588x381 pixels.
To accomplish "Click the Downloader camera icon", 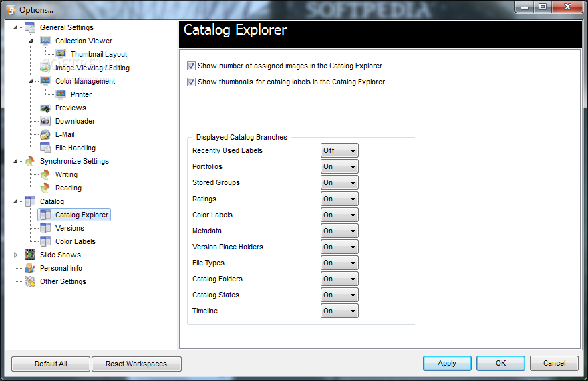I will coord(45,121).
